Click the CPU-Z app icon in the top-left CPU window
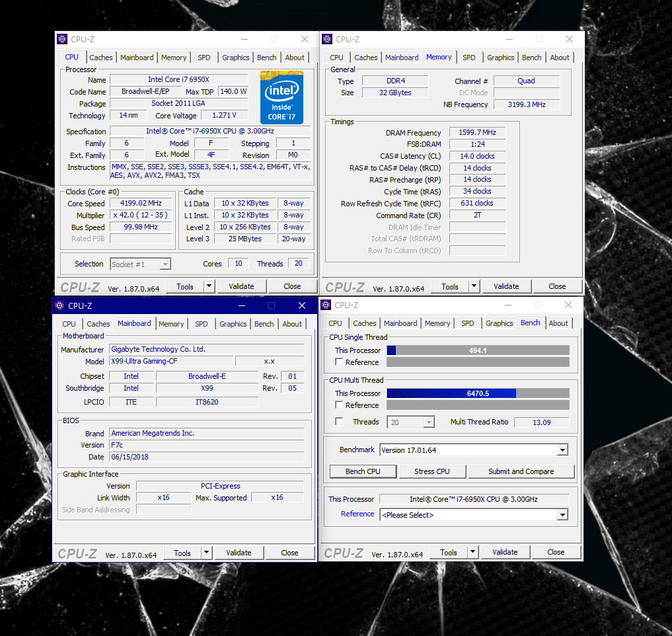Viewport: 672px width, 636px height. pyautogui.click(x=62, y=40)
